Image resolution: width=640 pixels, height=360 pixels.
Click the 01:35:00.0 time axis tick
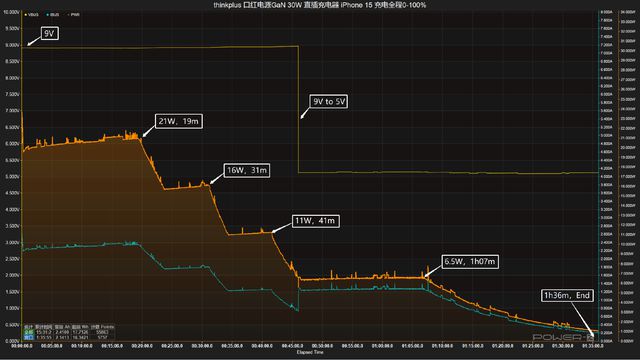point(593,346)
